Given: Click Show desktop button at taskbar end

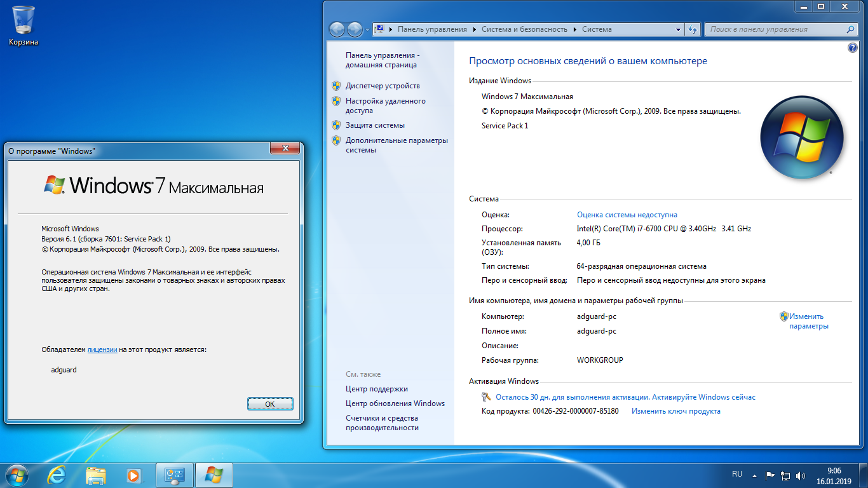Looking at the screenshot, I should click(x=863, y=475).
